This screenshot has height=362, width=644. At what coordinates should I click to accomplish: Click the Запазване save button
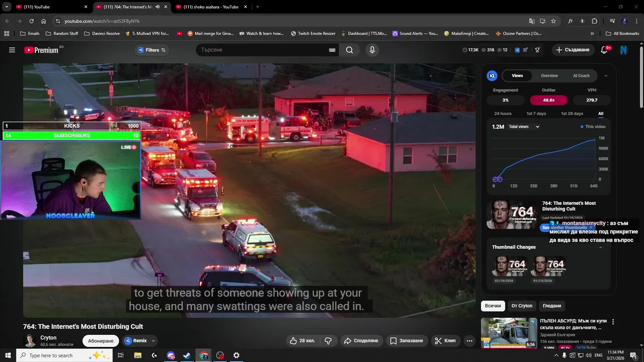407,340
